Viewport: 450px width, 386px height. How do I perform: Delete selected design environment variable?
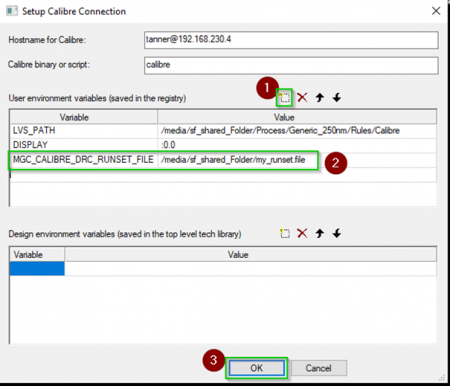click(302, 233)
